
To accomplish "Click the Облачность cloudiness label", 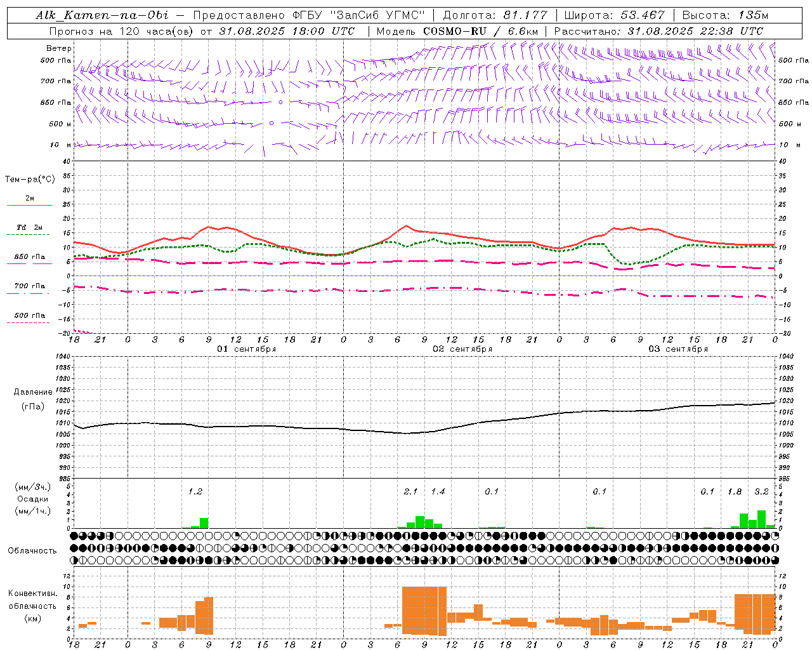I will click(32, 550).
